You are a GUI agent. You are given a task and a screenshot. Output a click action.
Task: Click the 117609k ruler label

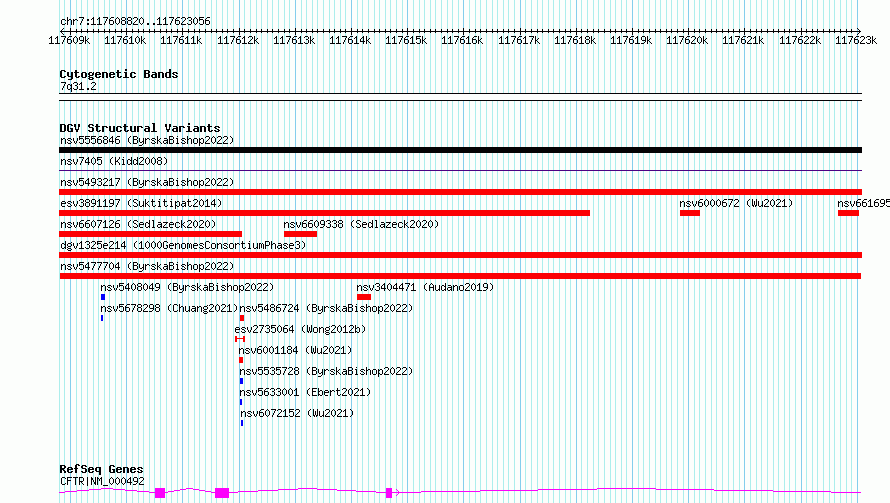(69, 41)
